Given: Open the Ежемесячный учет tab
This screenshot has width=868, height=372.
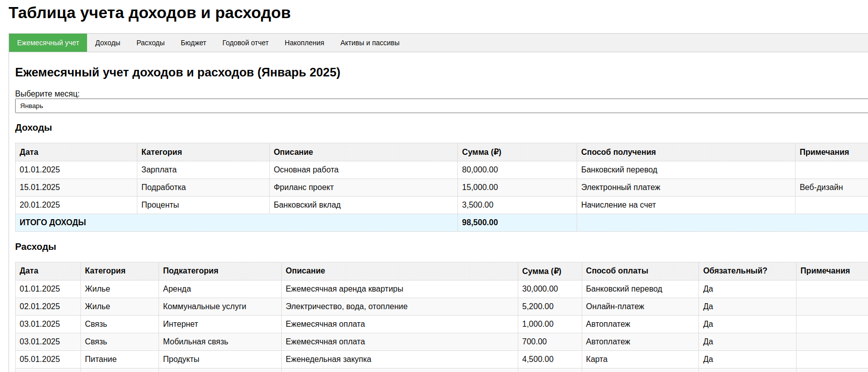Looking at the screenshot, I should pos(48,43).
